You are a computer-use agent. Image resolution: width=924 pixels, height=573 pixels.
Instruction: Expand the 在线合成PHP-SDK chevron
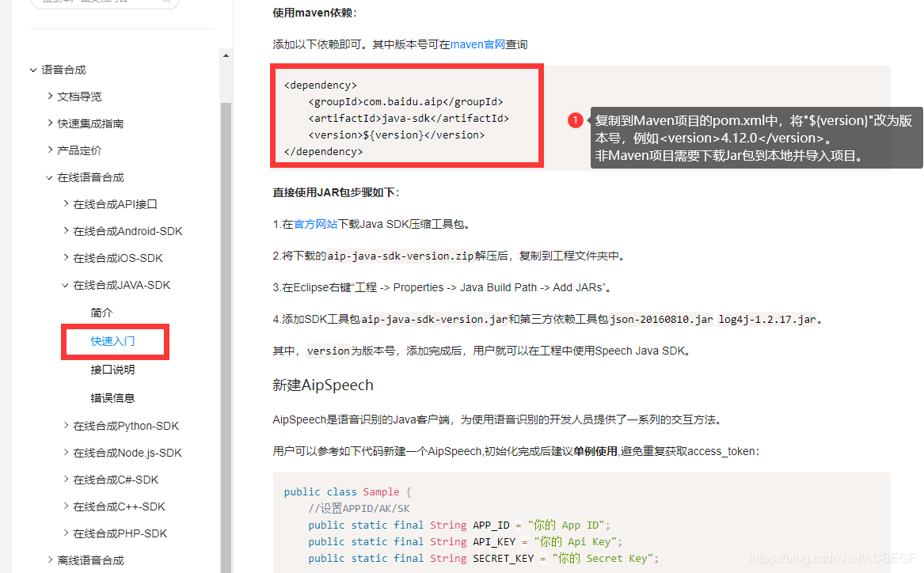66,533
